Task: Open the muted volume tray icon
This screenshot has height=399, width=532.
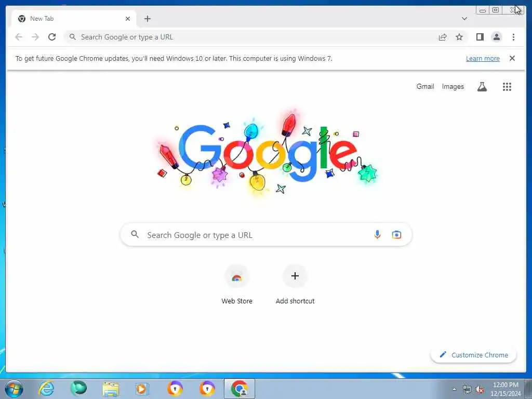Action: tap(480, 389)
